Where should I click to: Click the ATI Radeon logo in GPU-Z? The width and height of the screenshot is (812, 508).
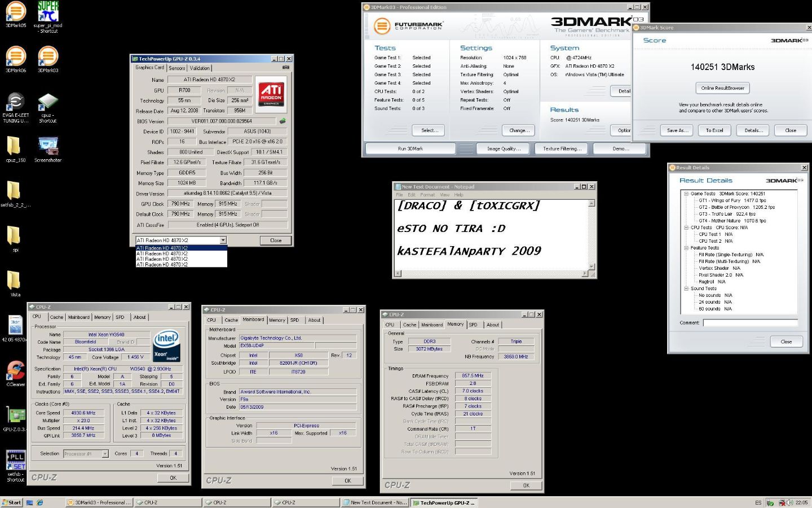(x=271, y=93)
